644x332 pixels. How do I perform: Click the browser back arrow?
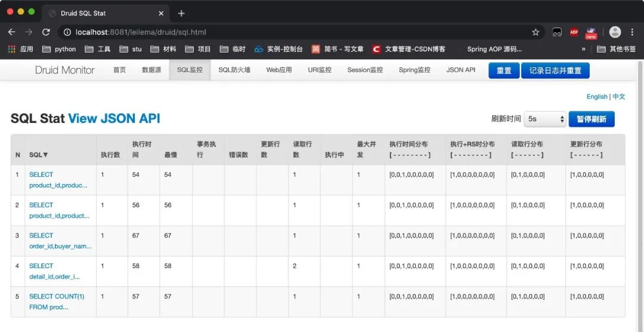click(x=11, y=32)
